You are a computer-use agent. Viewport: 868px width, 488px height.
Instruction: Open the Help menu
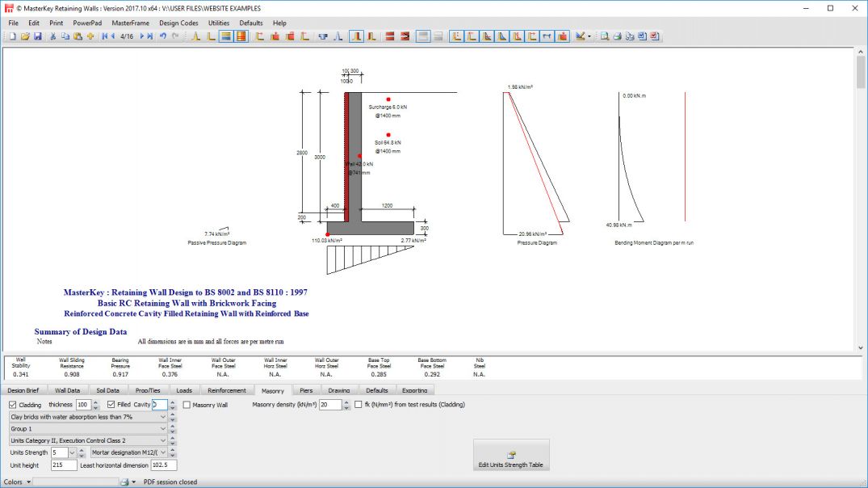279,23
